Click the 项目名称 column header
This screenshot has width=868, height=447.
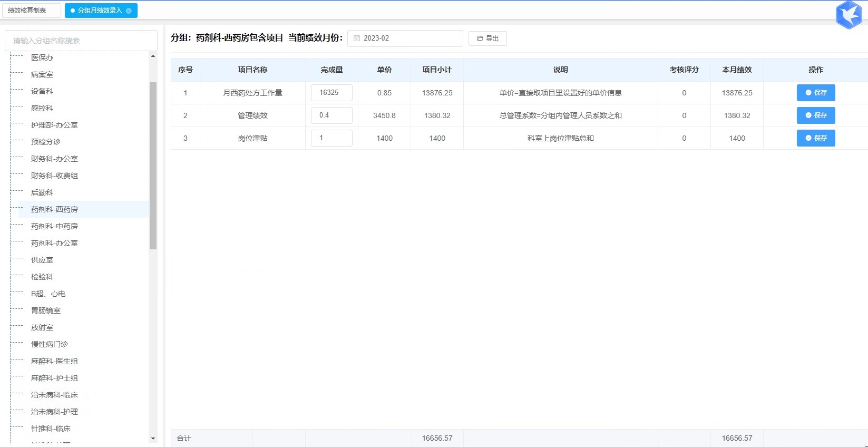pos(252,70)
